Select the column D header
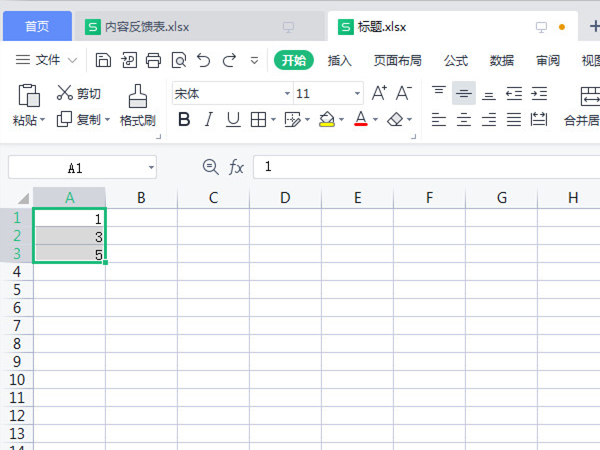 pos(285,198)
